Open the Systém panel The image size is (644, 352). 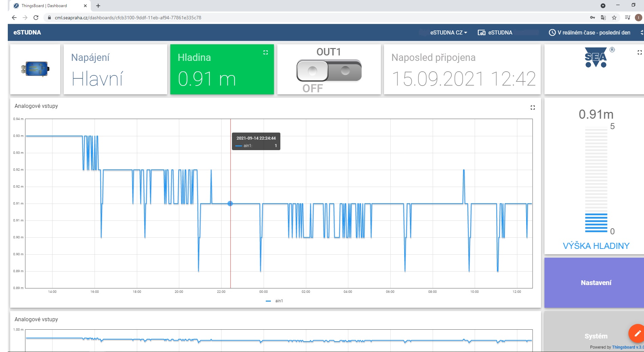(595, 332)
